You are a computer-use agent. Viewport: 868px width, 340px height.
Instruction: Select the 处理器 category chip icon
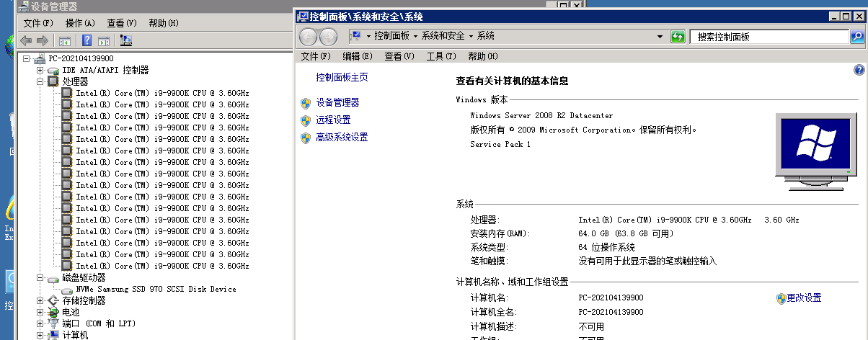coord(53,82)
